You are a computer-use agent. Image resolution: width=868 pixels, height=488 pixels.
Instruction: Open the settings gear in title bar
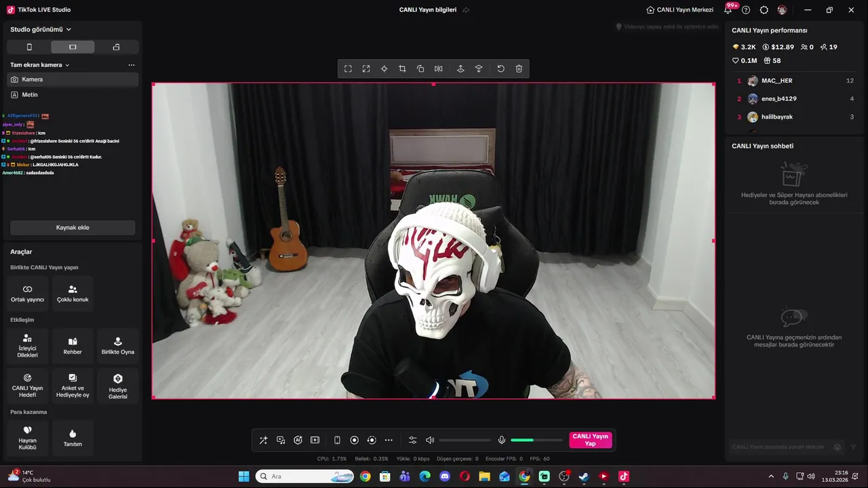coord(764,10)
